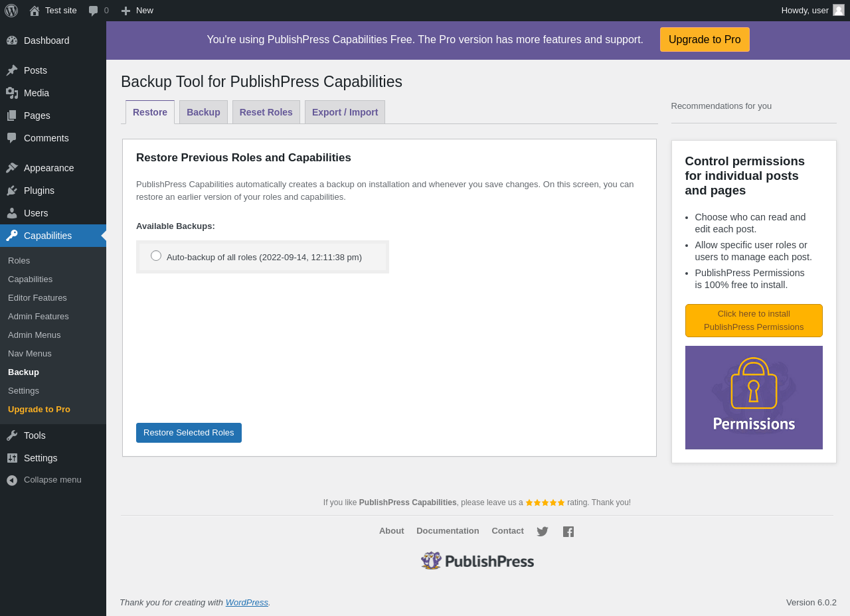Select the Auto-backup of all roles radio

(156, 256)
